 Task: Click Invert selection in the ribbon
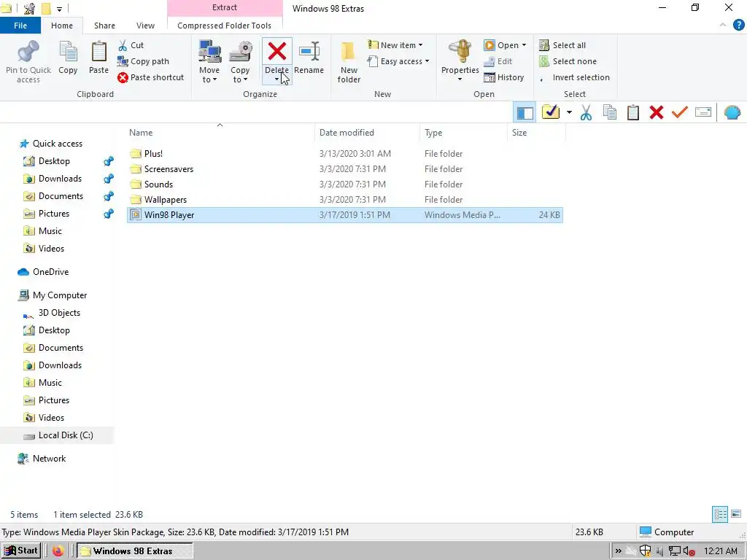(575, 77)
